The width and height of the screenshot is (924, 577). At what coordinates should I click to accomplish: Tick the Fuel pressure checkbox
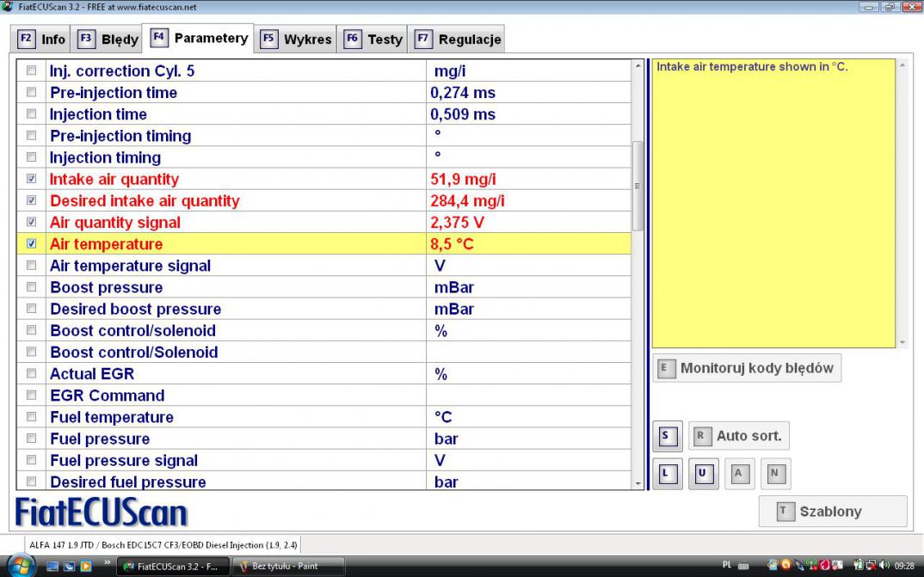[32, 439]
